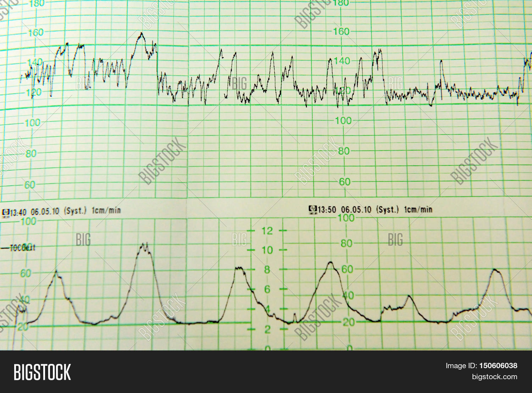Click the printer logo icon beside 13:40

[x=5, y=213]
